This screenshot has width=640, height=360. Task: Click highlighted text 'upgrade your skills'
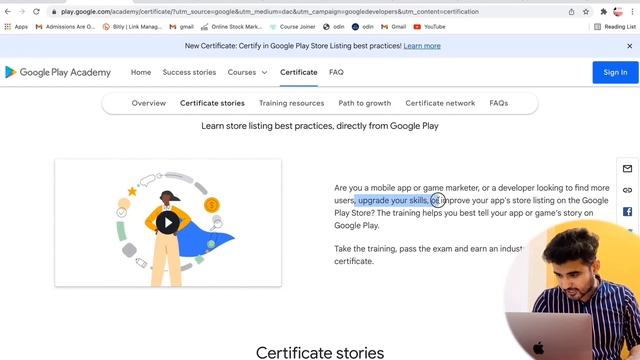pos(392,200)
